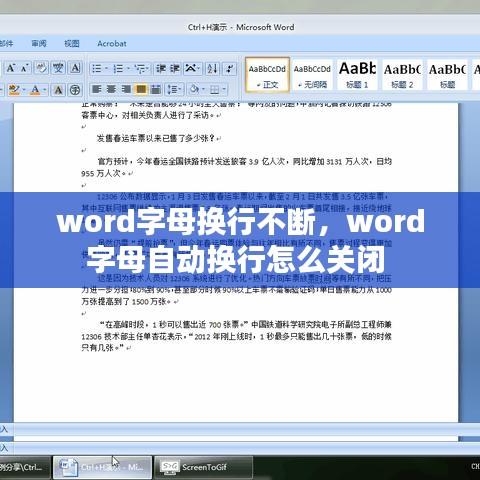
Task: Apply the 正文 style
Action: pos(267,75)
